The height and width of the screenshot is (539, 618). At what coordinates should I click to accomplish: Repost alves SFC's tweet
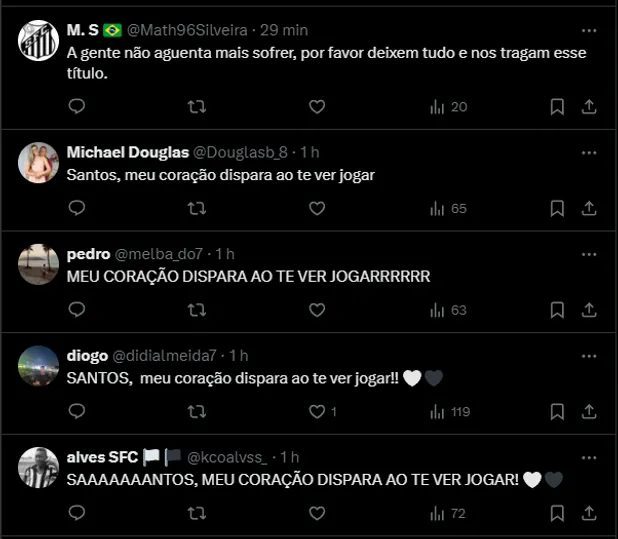[197, 513]
